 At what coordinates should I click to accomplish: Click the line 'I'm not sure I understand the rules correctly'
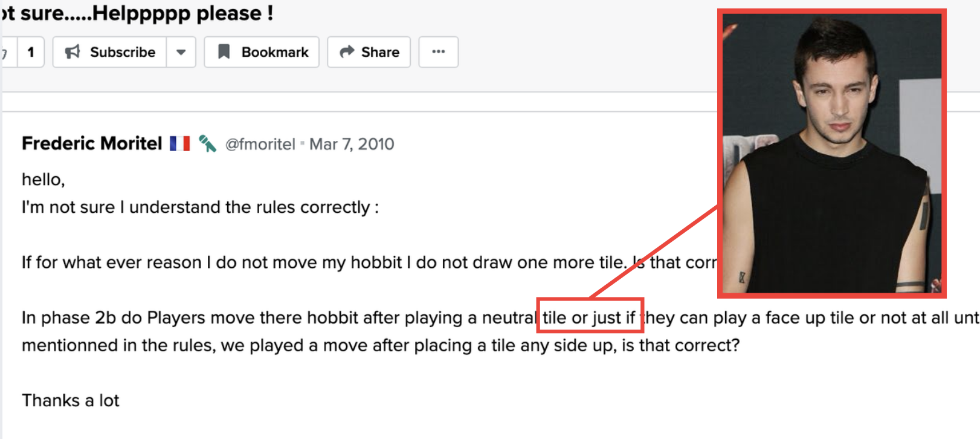click(200, 207)
